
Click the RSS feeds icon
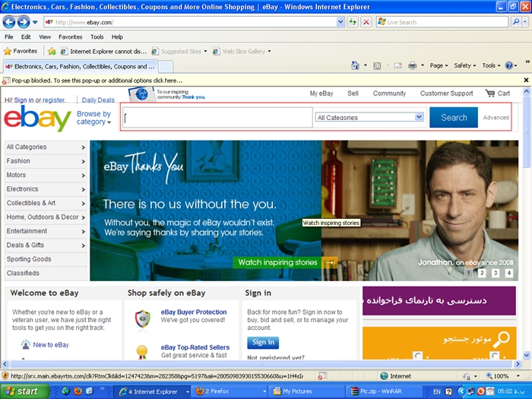pyautogui.click(x=377, y=66)
